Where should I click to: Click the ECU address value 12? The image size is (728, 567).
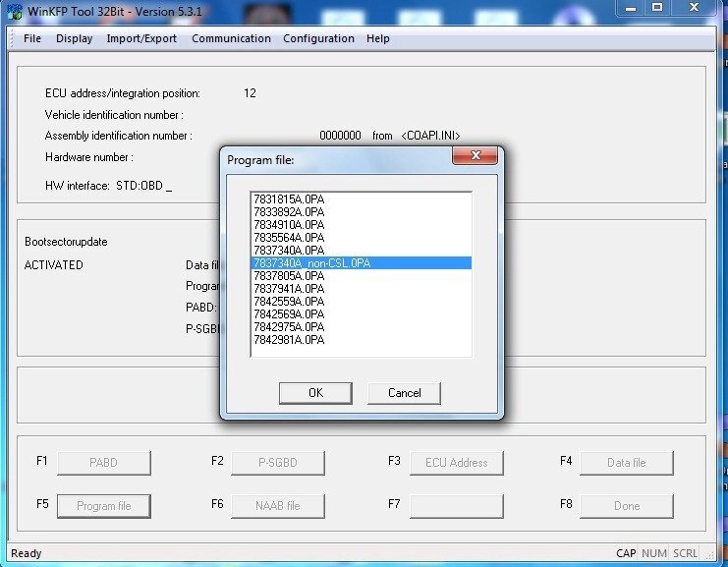(x=250, y=93)
